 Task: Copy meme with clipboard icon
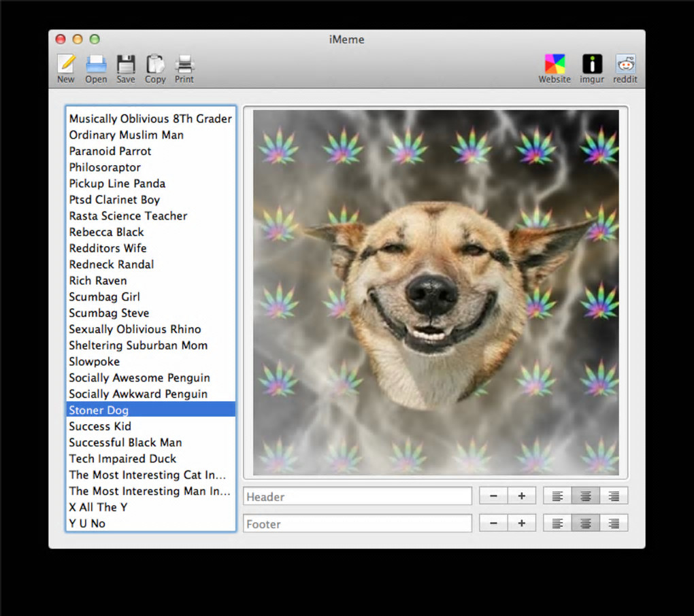(x=155, y=64)
